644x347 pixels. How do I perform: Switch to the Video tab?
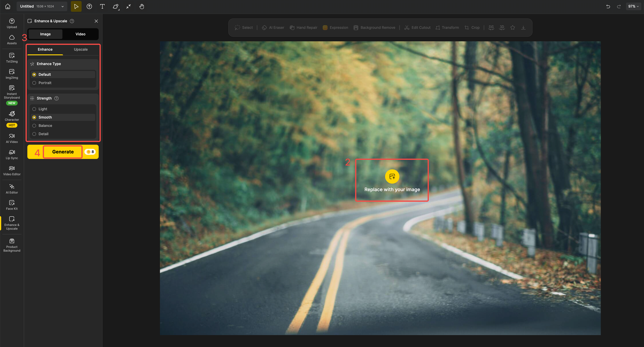[80, 34]
